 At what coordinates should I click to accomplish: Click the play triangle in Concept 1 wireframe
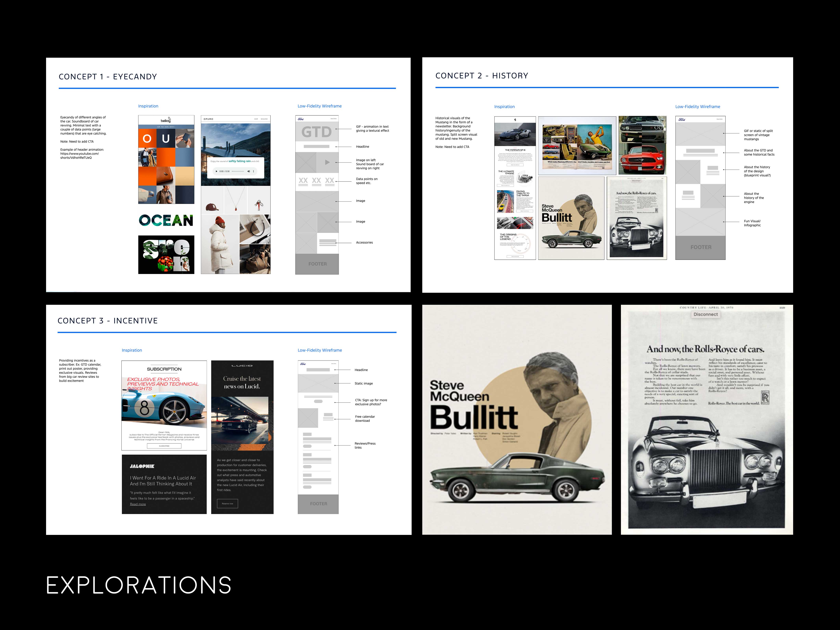pos(327,163)
